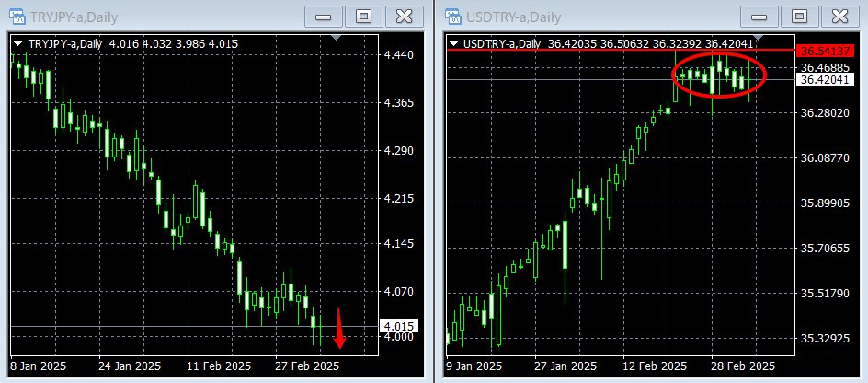Click the 36.46885 price scale value
868x383 pixels.
pos(825,67)
